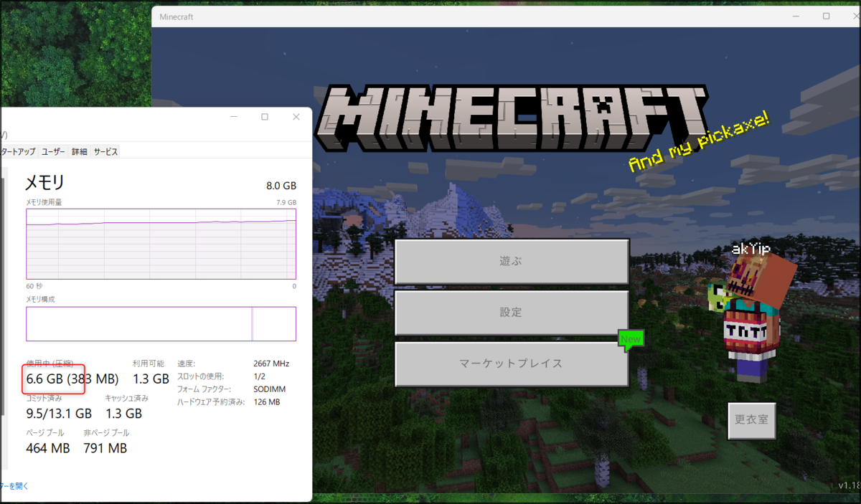
Task: Select the partially visible スタートアップ tab
Action: point(19,152)
